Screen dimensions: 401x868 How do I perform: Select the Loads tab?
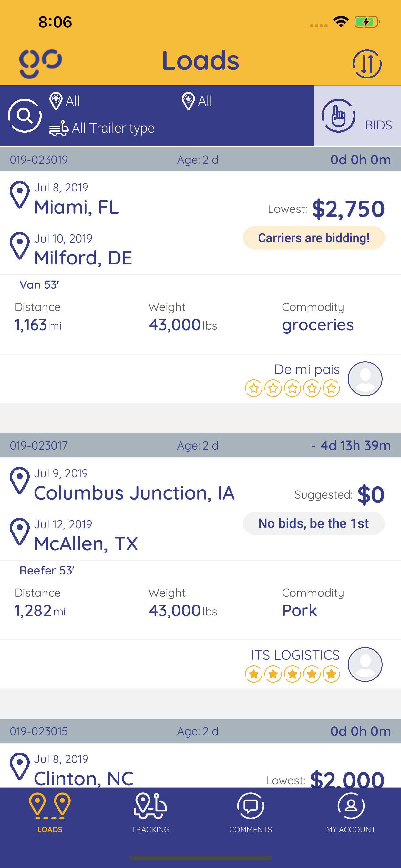(50, 812)
